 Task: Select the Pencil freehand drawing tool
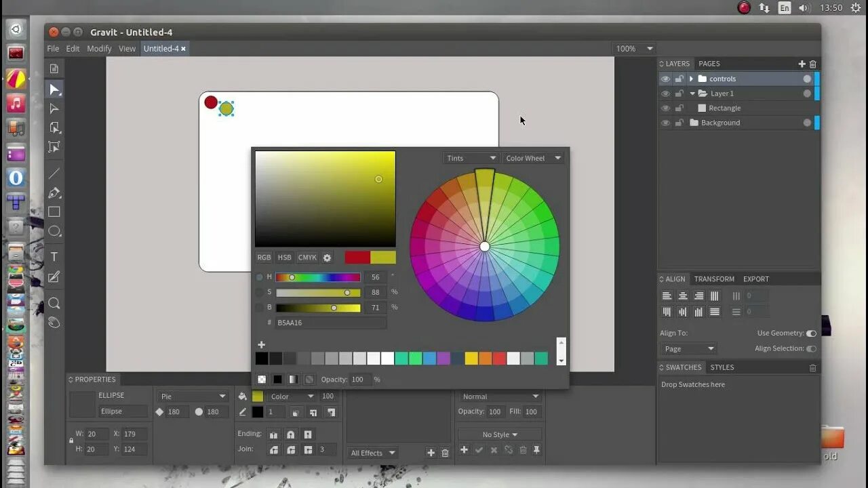(54, 277)
